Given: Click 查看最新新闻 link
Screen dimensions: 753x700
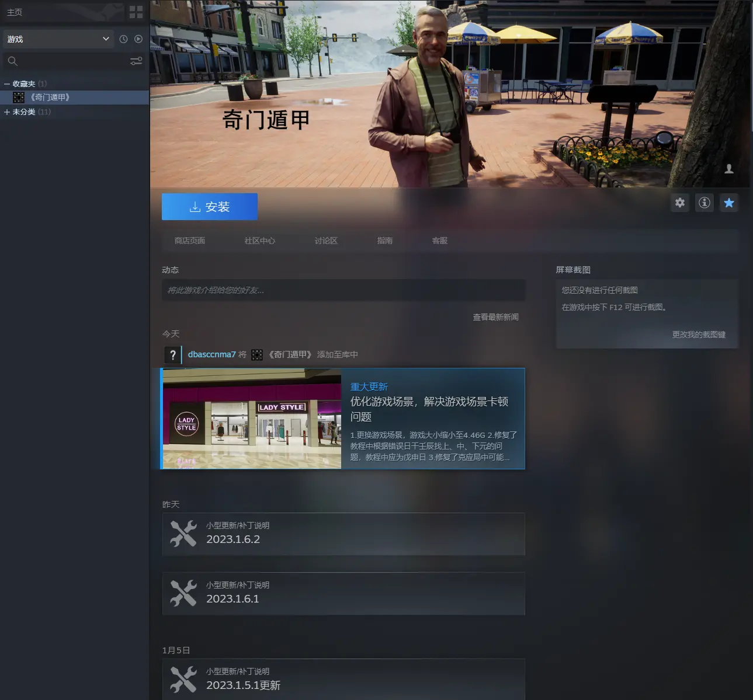Looking at the screenshot, I should pyautogui.click(x=496, y=317).
